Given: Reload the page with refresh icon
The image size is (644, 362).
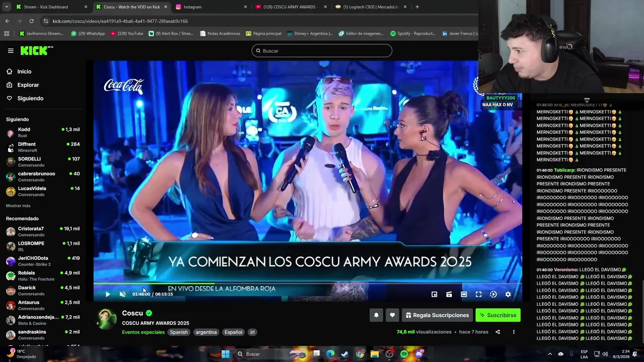Looking at the screenshot, I should (31, 21).
